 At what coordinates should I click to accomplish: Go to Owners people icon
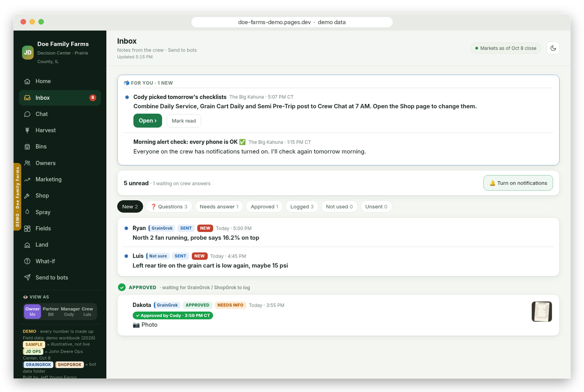(27, 163)
